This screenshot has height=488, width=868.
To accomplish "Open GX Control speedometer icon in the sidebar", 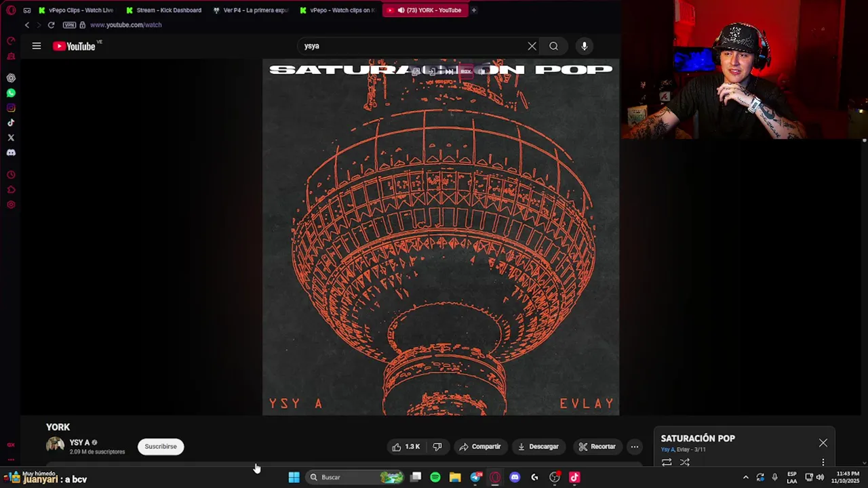I will pyautogui.click(x=11, y=41).
